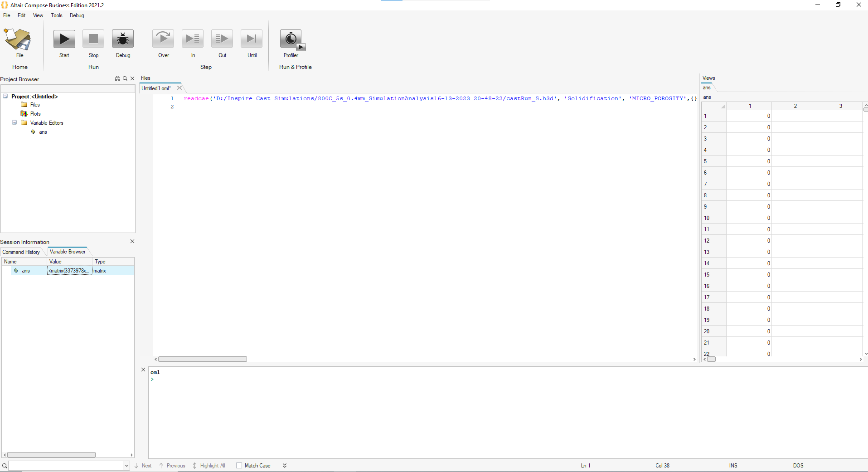This screenshot has width=868, height=472.
Task: Close the Session Information panel
Action: pyautogui.click(x=132, y=241)
